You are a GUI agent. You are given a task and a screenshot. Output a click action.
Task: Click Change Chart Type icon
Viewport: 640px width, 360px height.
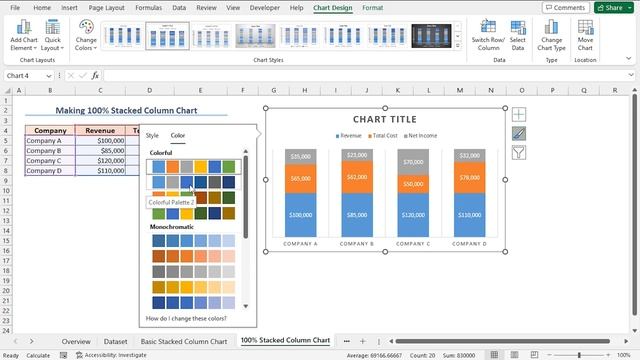551,36
